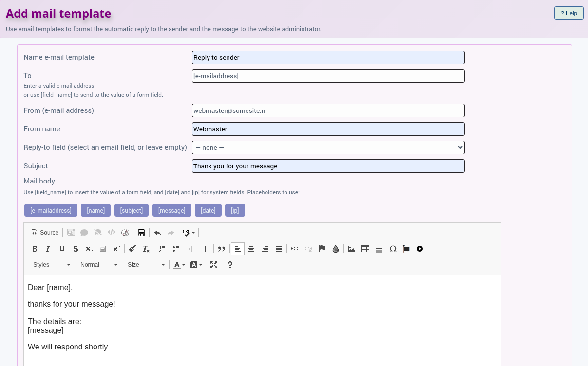Undo the last edit in the editor

click(x=157, y=233)
